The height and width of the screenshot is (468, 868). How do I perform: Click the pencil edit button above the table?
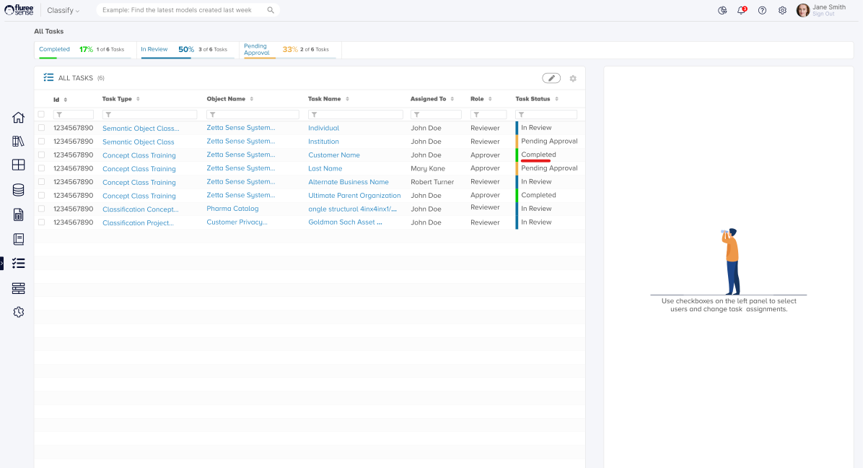coord(551,78)
